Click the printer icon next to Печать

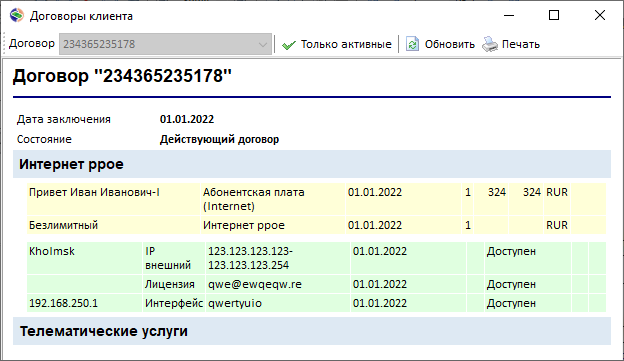pyautogui.click(x=490, y=44)
